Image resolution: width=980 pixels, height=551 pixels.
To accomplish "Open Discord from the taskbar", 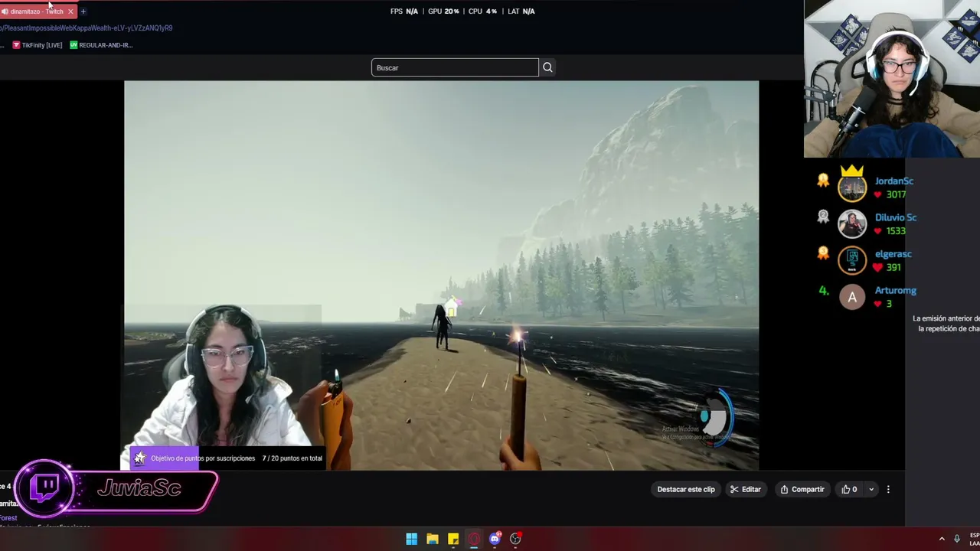I will [495, 539].
